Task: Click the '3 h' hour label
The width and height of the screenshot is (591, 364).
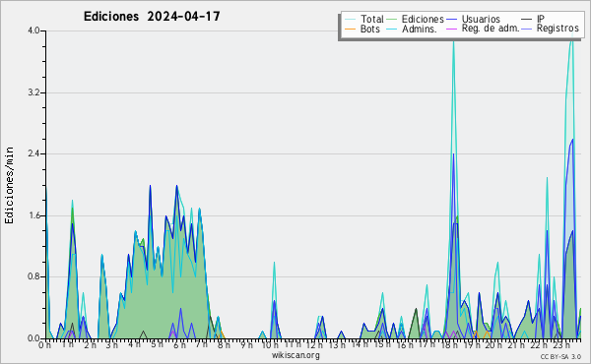Action: click(x=112, y=345)
